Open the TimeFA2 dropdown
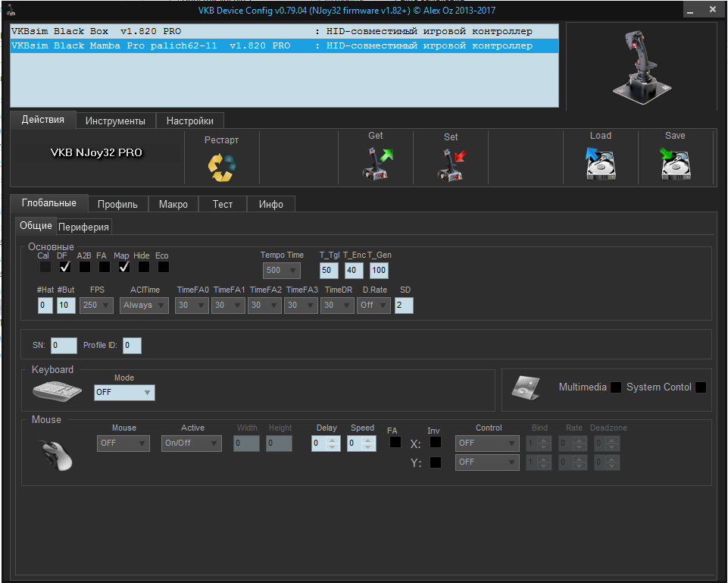The image size is (728, 583). point(264,306)
